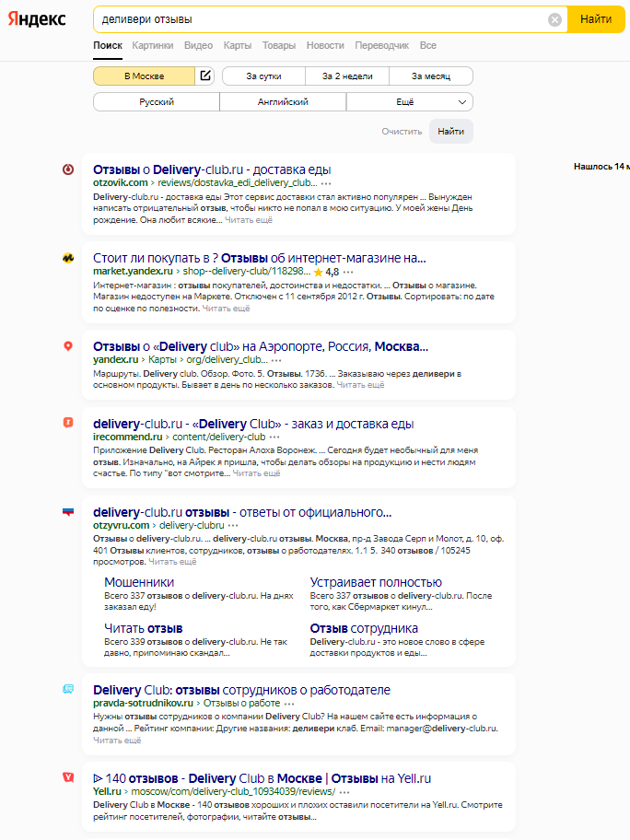
Task: Filter results За месяц
Action: (x=431, y=76)
